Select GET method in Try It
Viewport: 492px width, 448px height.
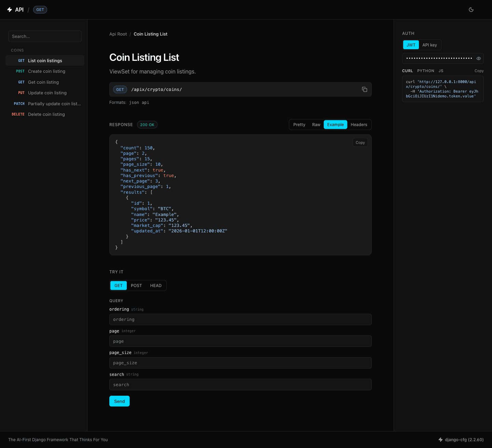click(x=119, y=286)
